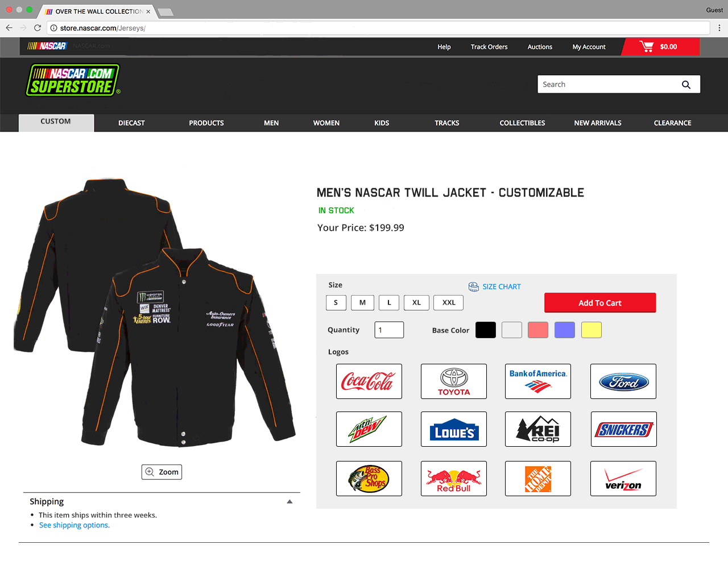Image resolution: width=728 pixels, height=582 pixels.
Task: Go to CLEARANCE
Action: [x=673, y=123]
